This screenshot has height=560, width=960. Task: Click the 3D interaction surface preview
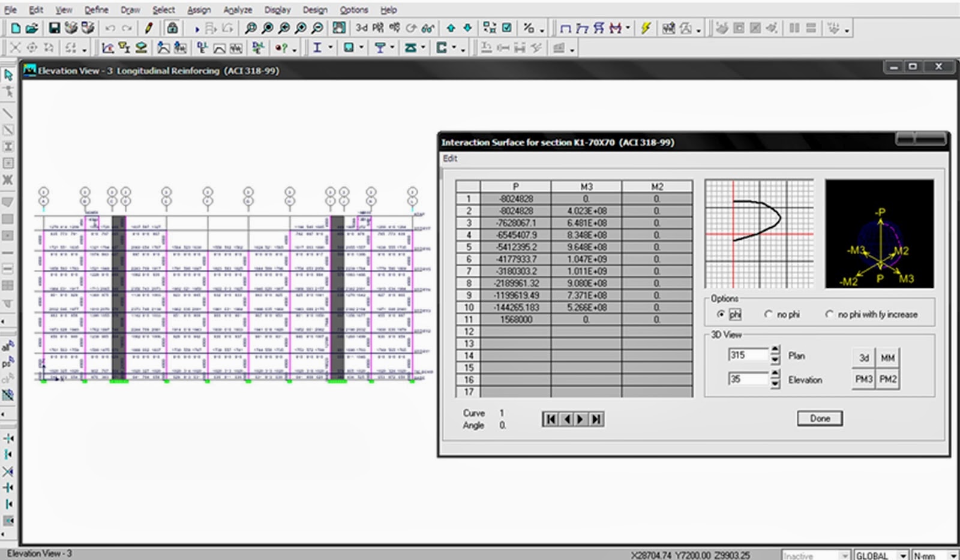coord(879,233)
